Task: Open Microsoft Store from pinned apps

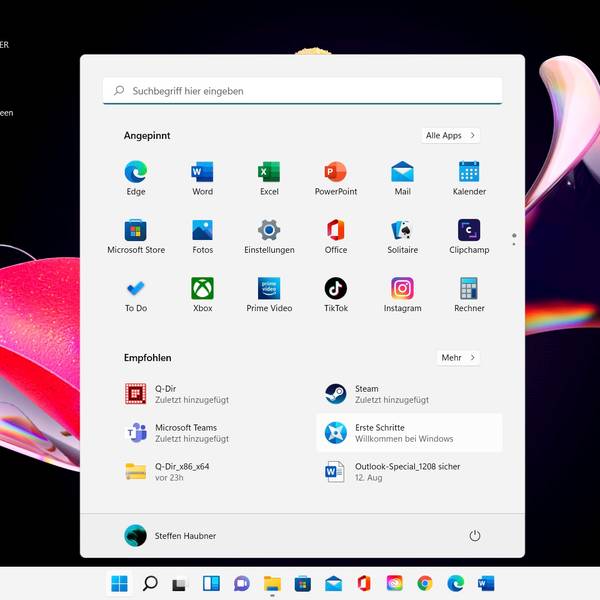Action: 136,236
